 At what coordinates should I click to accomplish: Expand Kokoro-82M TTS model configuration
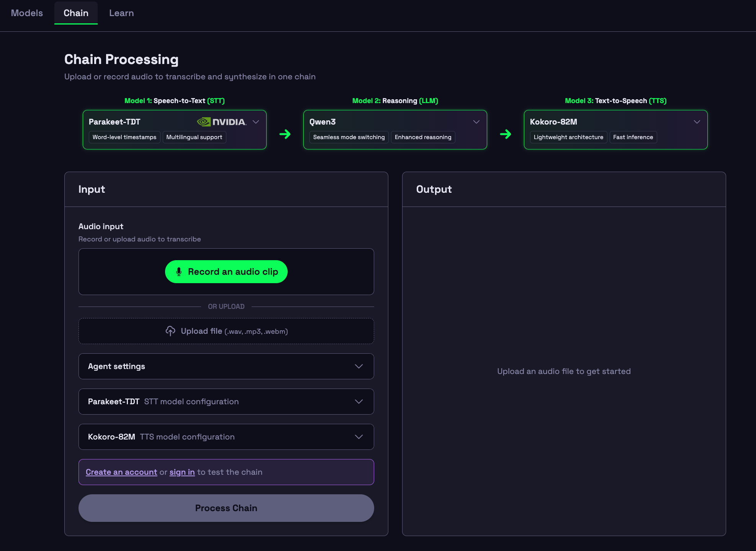coord(226,437)
